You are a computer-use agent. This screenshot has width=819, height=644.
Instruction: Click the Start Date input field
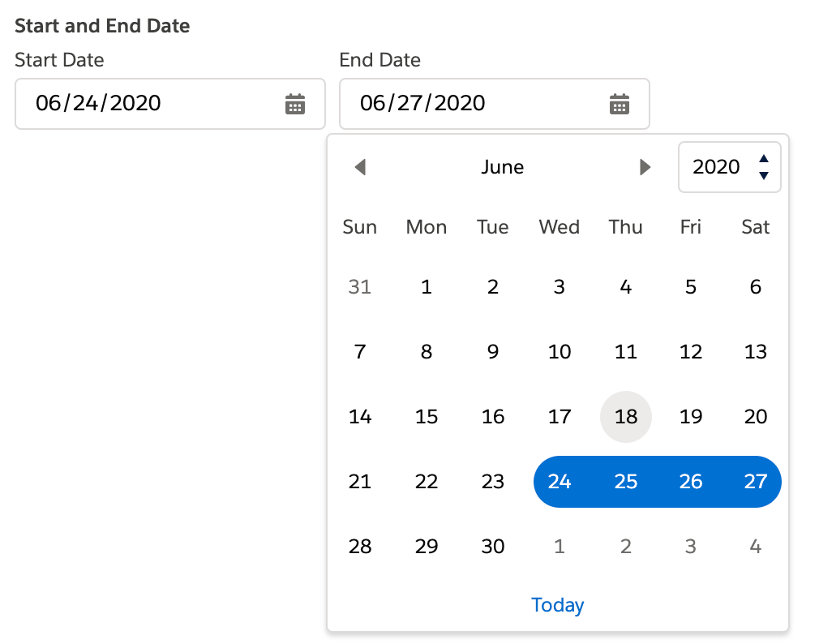(146, 104)
